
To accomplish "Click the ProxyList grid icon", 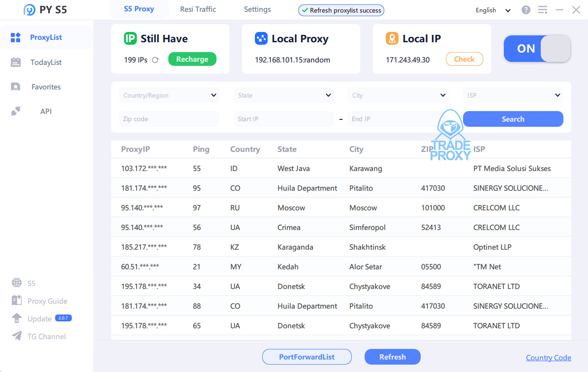I will pos(15,37).
